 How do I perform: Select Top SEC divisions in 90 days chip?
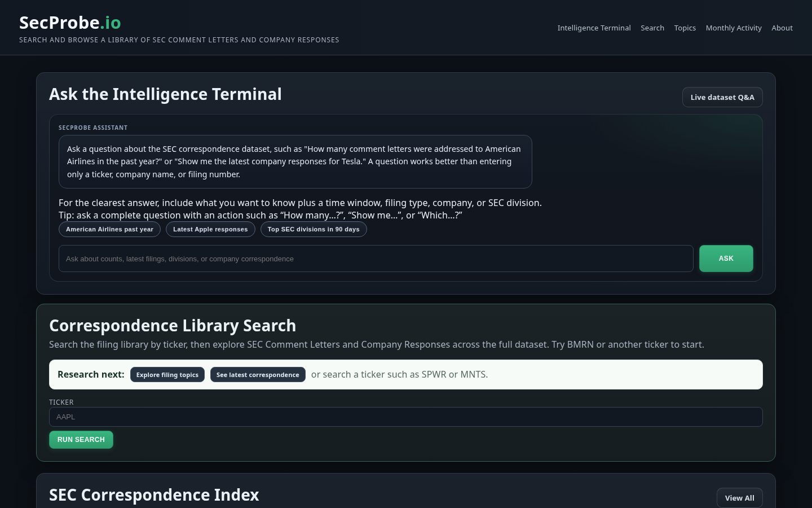[x=314, y=229]
